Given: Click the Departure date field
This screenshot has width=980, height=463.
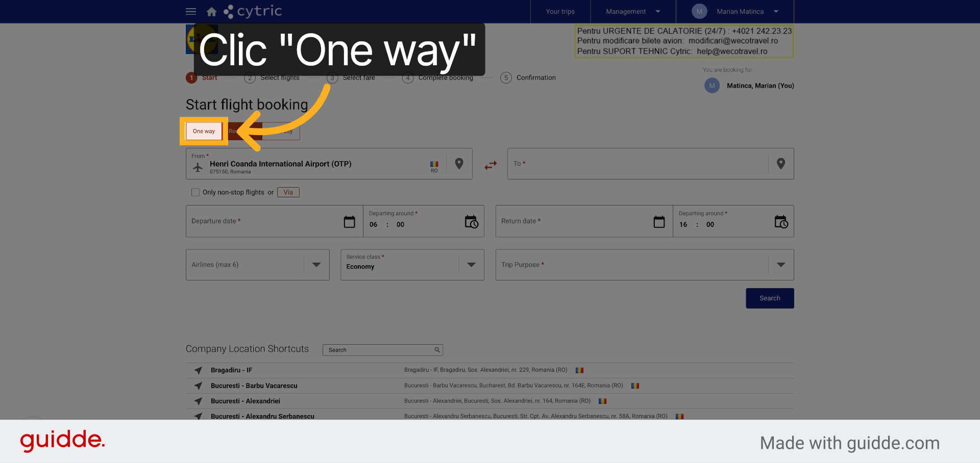Looking at the screenshot, I should [274, 221].
